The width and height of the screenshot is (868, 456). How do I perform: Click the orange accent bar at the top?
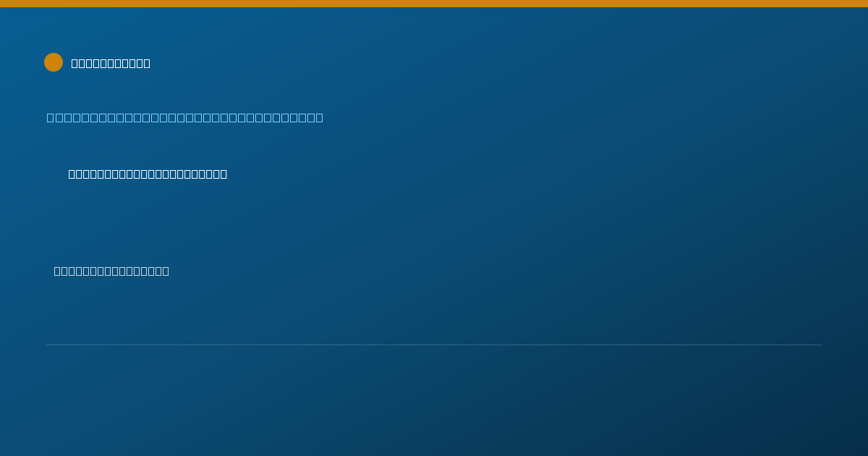pyautogui.click(x=434, y=4)
